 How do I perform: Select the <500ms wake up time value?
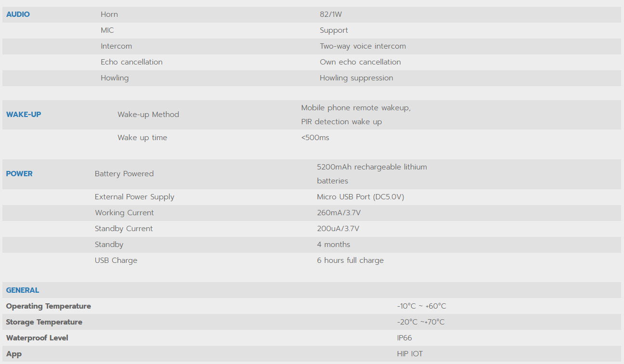tap(315, 138)
